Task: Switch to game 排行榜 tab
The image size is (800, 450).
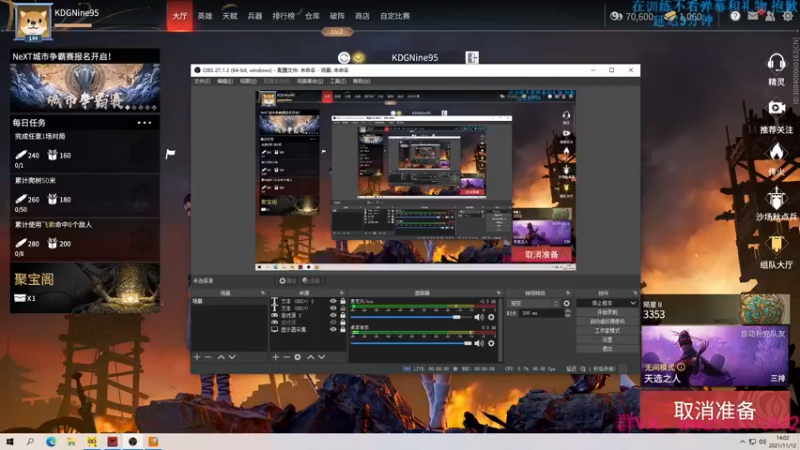Action: point(283,16)
